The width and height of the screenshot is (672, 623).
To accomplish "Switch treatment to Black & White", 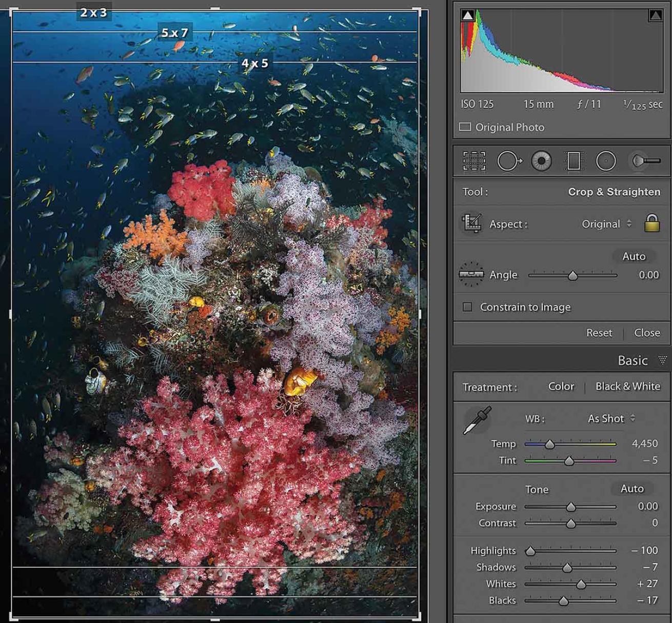I will [x=627, y=387].
